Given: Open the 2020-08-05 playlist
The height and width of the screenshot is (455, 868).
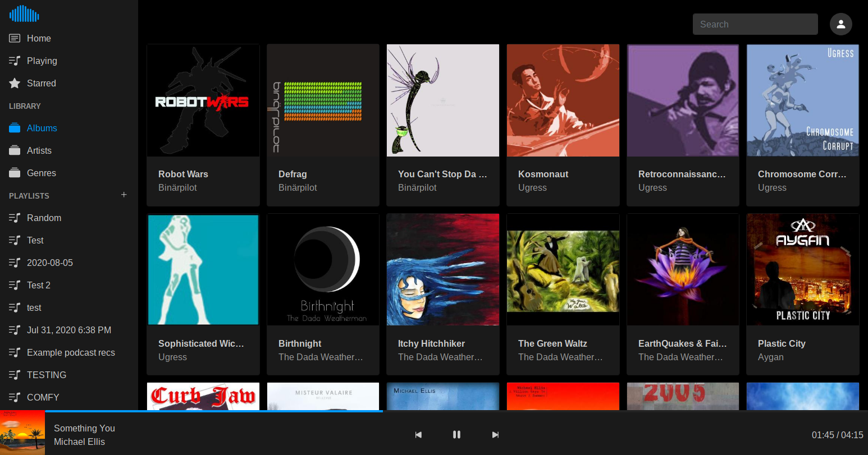Looking at the screenshot, I should (x=69, y=263).
